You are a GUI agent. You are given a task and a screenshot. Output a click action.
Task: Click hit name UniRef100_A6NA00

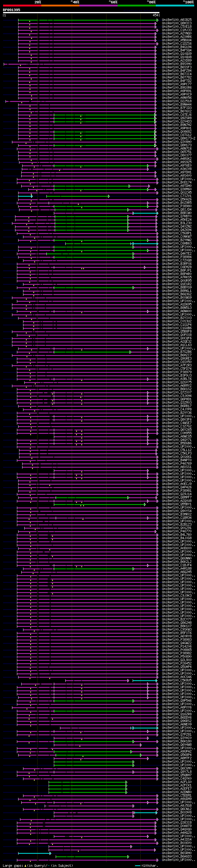(177, 311)
